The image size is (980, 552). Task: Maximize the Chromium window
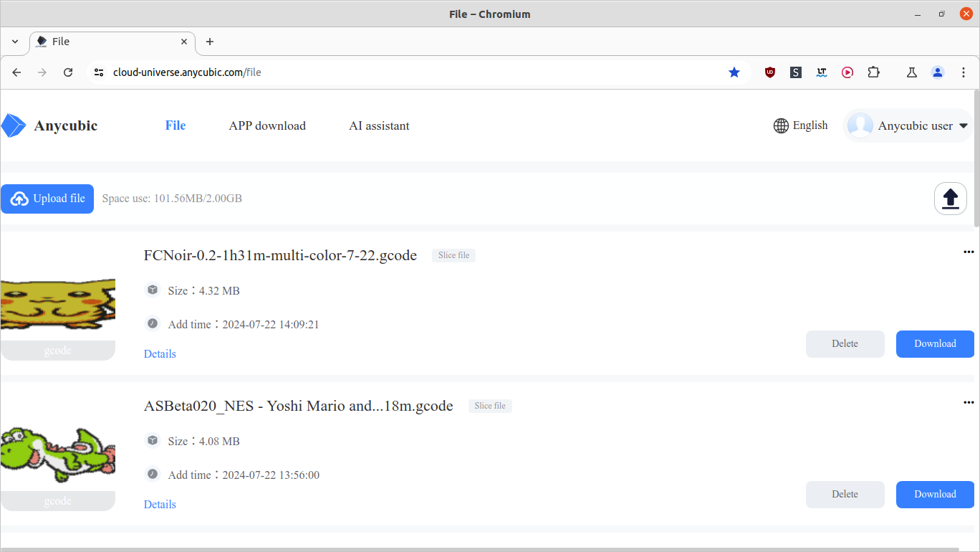point(942,14)
